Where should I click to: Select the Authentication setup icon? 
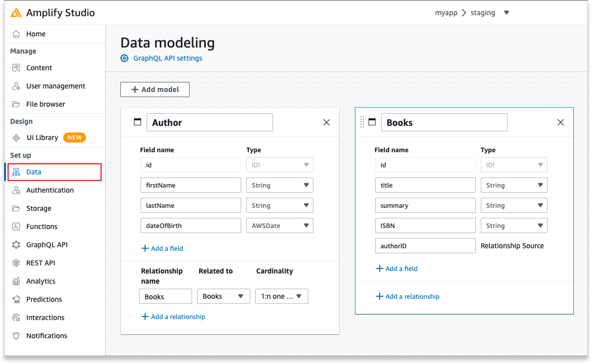coord(16,190)
